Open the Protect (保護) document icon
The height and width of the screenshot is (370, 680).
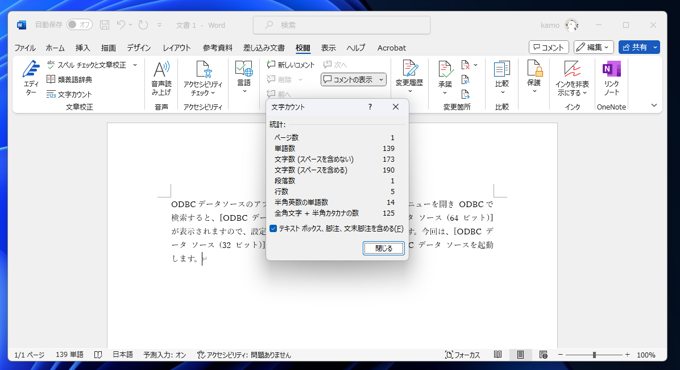pos(534,69)
